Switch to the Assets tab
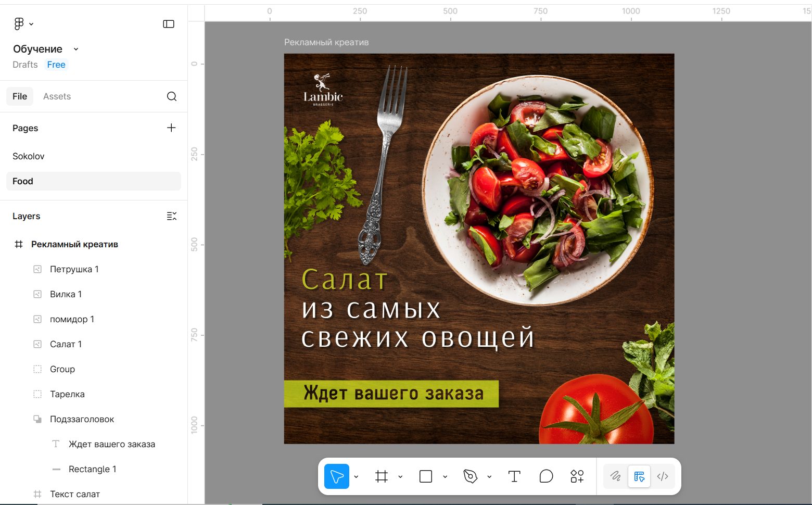 57,96
